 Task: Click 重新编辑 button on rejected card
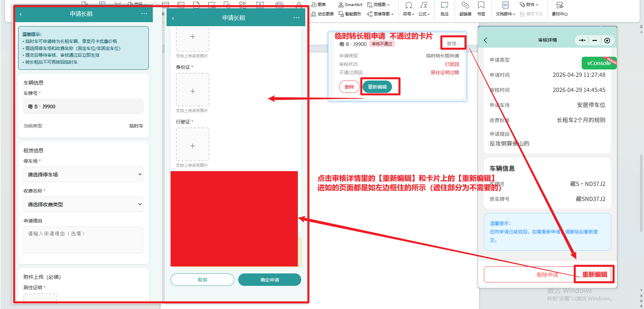click(x=377, y=87)
